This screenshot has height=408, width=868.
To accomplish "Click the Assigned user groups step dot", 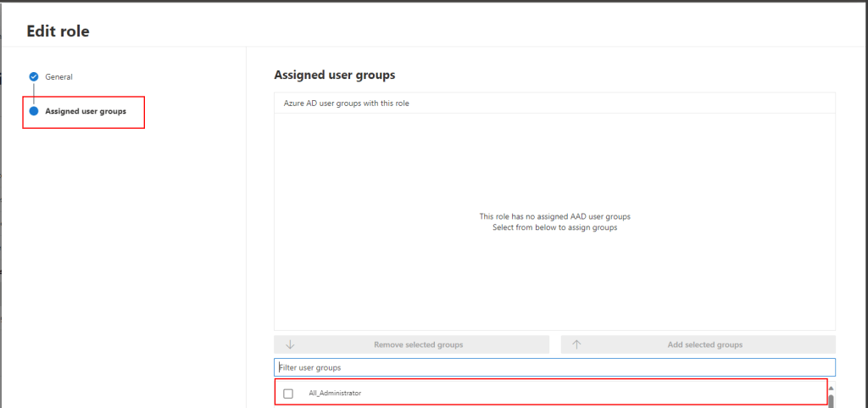I will tap(34, 111).
